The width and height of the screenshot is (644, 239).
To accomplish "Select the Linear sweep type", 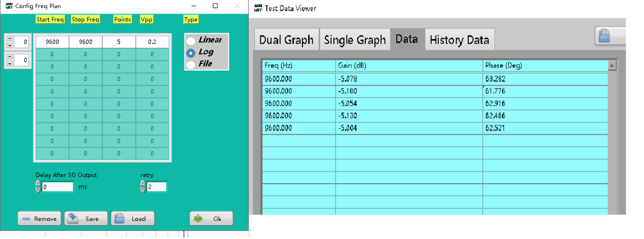I will point(192,41).
